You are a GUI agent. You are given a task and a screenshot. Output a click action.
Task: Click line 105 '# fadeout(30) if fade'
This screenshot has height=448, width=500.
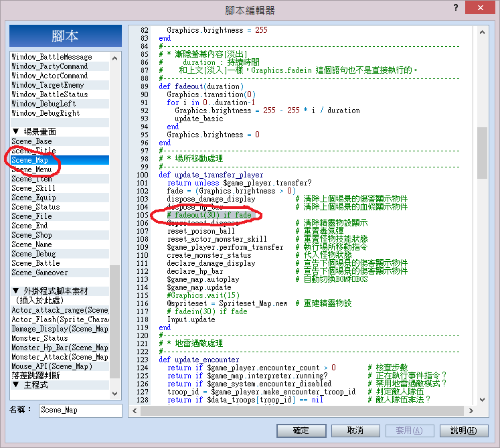[210, 215]
